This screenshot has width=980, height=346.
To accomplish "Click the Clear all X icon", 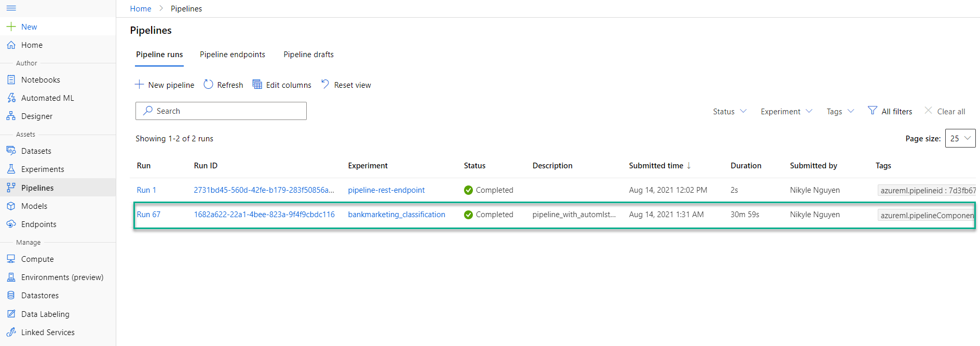I will coord(929,111).
